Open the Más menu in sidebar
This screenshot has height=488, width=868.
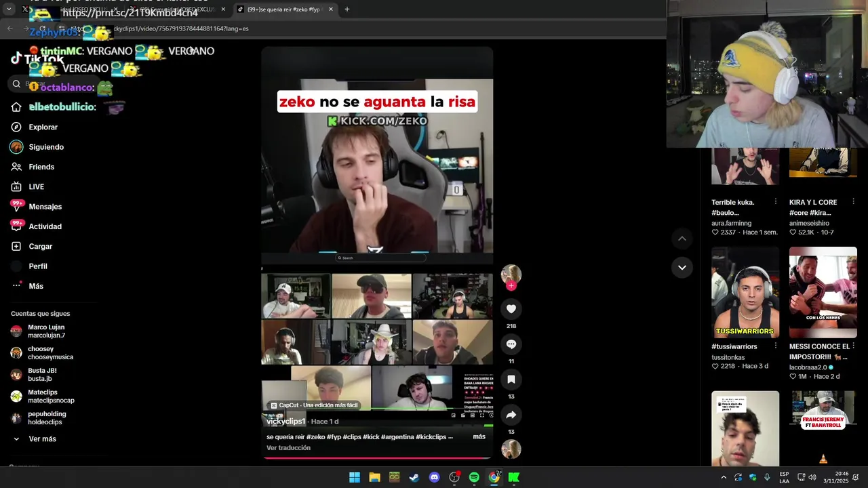pos(36,286)
